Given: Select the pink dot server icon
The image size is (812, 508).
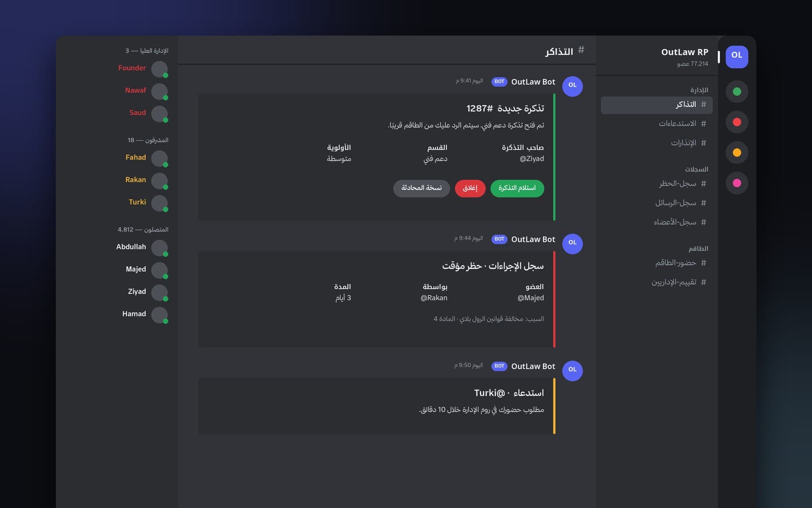Looking at the screenshot, I should 737,183.
